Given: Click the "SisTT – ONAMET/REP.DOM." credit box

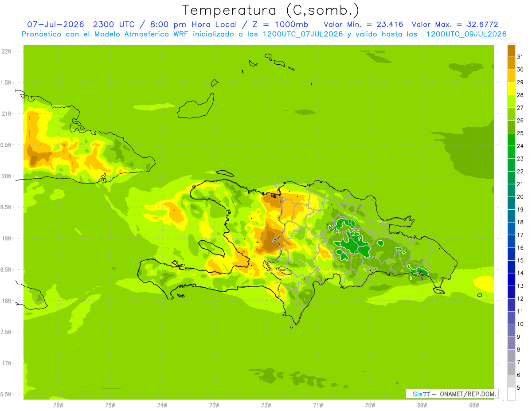Looking at the screenshot, I should [x=452, y=394].
